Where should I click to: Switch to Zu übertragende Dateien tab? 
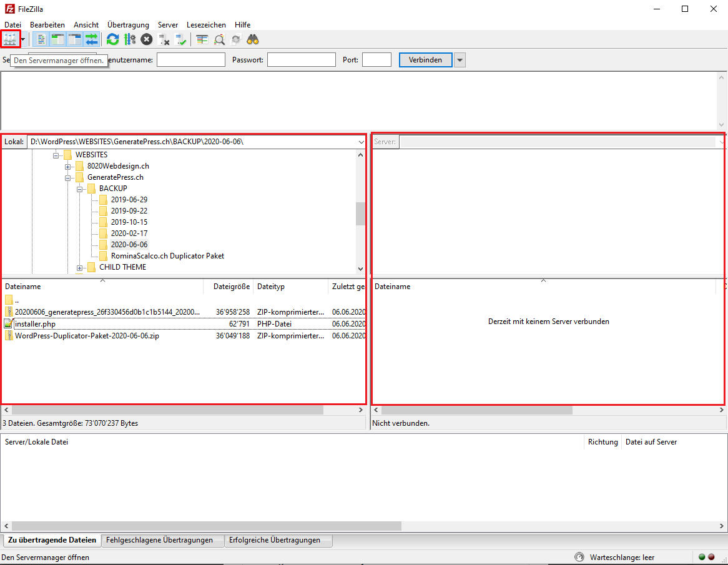(x=52, y=540)
